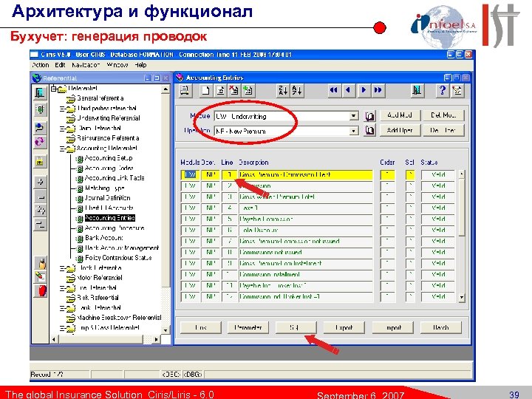The image size is (532, 399).
Task: Click the person figure icon in sidebar
Action: pyautogui.click(x=41, y=263)
